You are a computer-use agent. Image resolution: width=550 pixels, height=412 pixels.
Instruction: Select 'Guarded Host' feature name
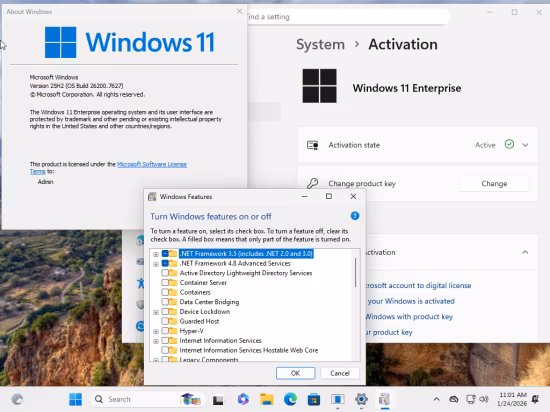coord(199,321)
